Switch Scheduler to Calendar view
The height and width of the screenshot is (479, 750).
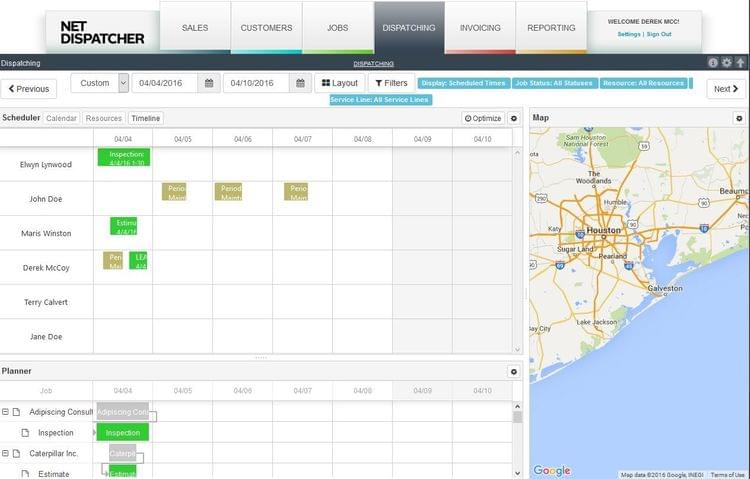(61, 118)
